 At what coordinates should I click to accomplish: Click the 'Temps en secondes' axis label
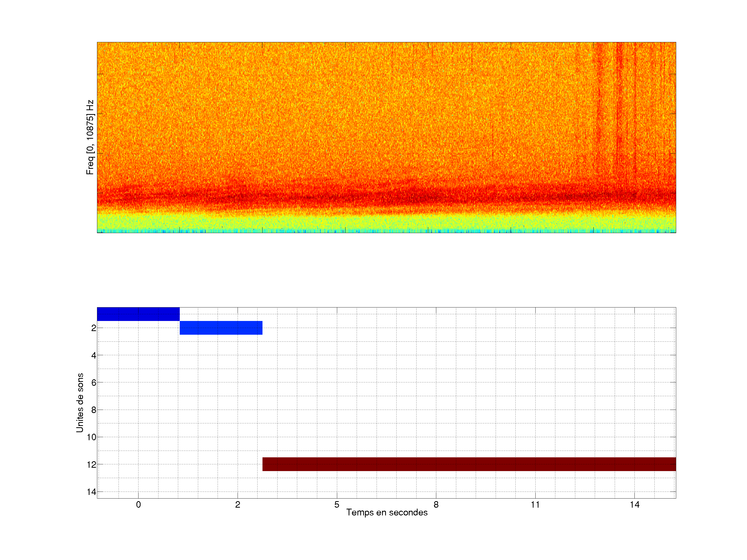(x=387, y=512)
